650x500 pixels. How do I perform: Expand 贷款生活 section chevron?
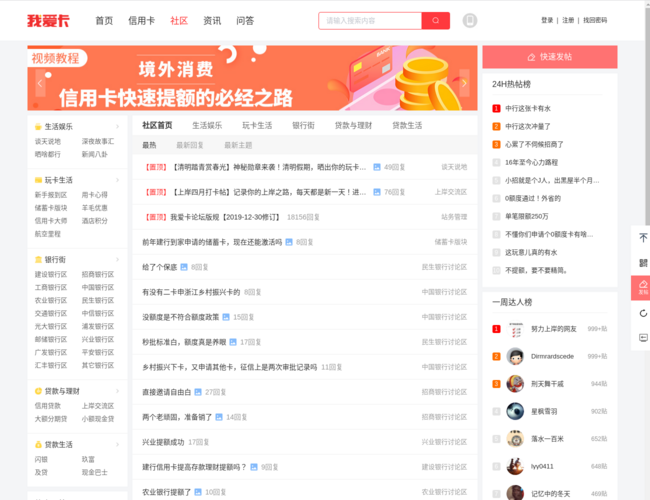click(117, 444)
